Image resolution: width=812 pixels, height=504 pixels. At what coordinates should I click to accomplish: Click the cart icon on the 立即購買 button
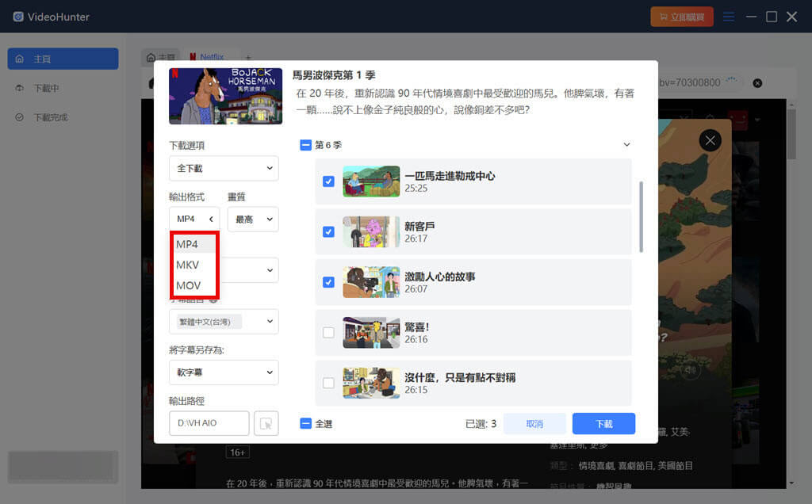665,16
